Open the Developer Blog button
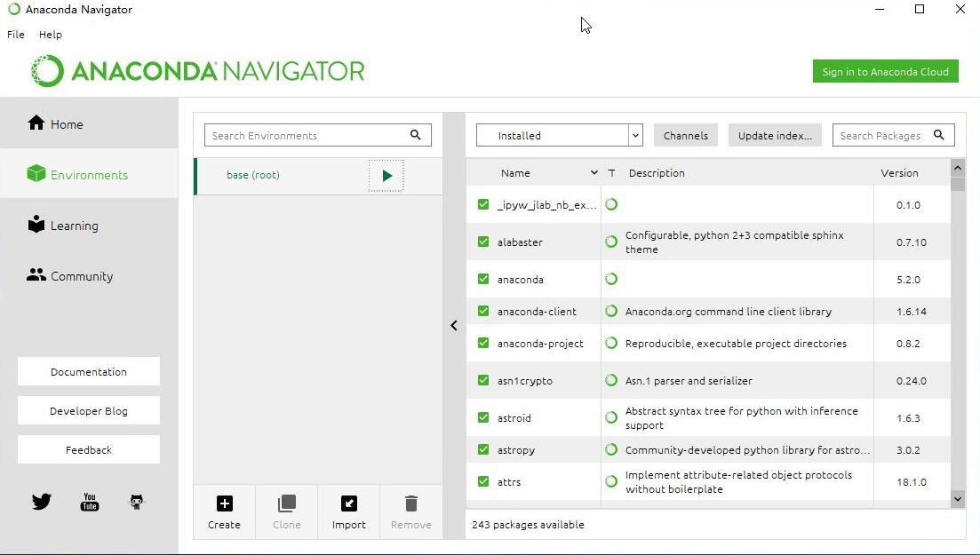 (x=89, y=410)
